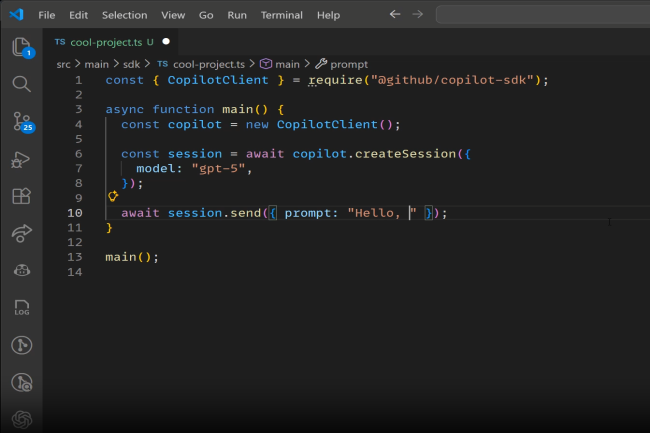Open the Search view icon
The image size is (650, 433).
(x=21, y=84)
